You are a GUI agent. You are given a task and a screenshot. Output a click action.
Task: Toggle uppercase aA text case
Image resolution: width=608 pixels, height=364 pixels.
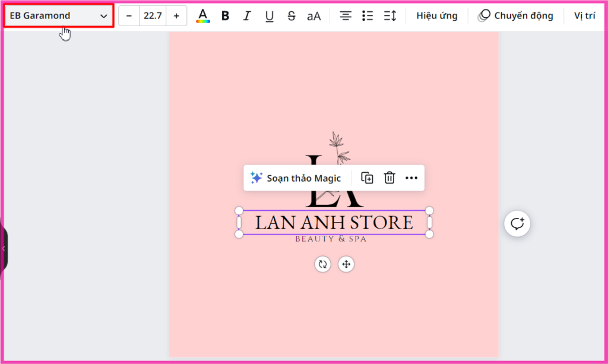pos(313,16)
